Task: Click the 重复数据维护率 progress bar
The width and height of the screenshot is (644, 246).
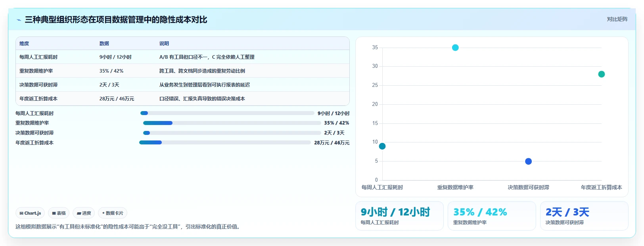Action: tap(232, 123)
